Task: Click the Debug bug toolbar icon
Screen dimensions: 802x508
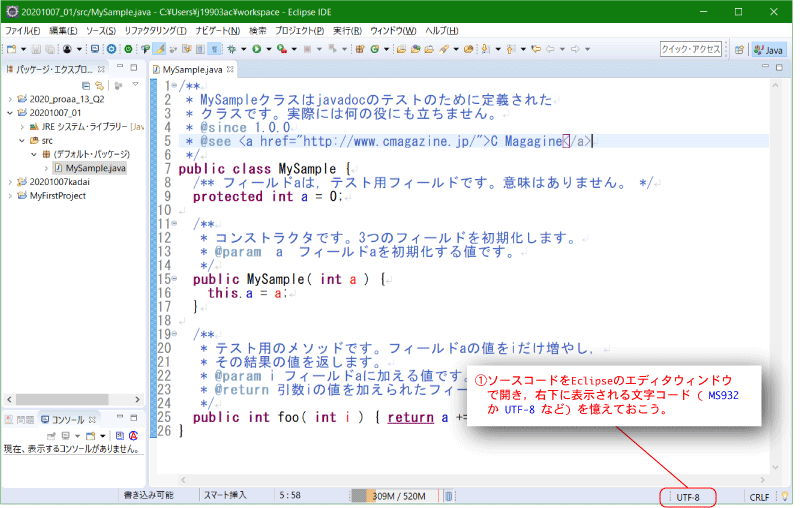Action: 232,49
